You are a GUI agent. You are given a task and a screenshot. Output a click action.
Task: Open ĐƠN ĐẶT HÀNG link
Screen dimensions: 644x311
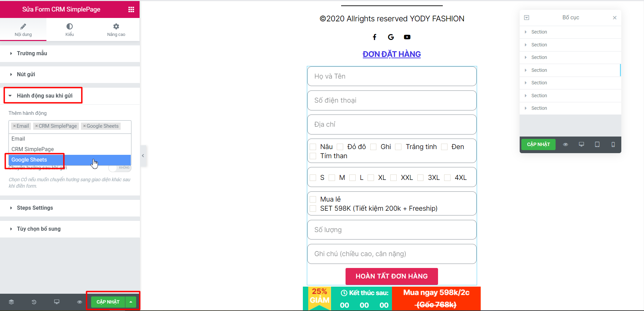coord(392,54)
